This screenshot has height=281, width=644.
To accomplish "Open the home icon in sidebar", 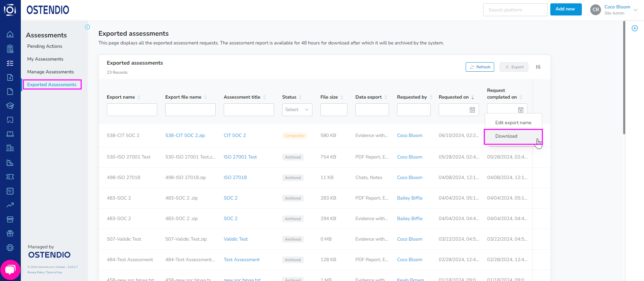I will click(x=10, y=34).
